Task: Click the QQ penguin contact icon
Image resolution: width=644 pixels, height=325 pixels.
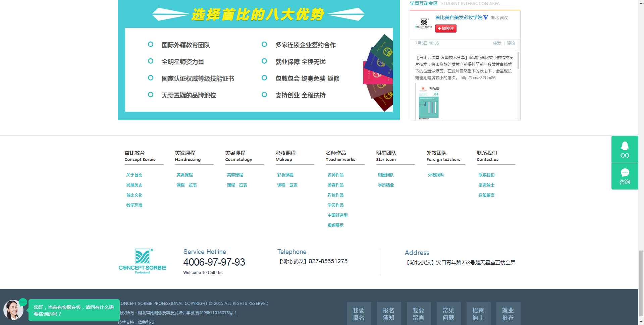Action: click(x=625, y=149)
